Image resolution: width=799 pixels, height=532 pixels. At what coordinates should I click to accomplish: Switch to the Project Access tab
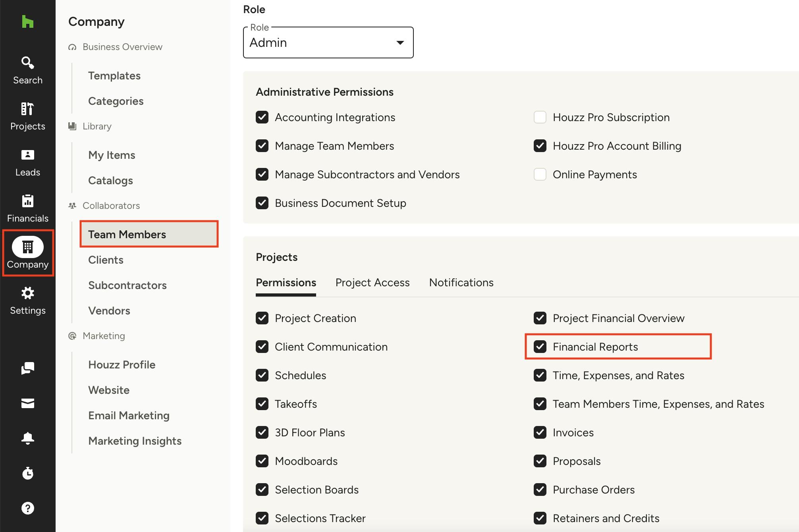(372, 283)
